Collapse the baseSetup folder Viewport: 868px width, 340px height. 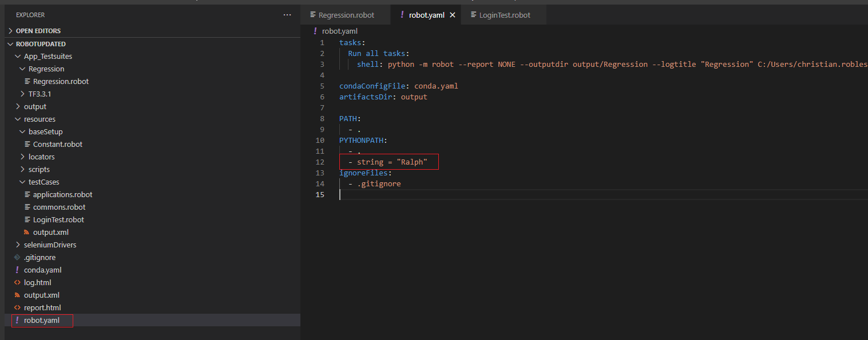pos(46,131)
